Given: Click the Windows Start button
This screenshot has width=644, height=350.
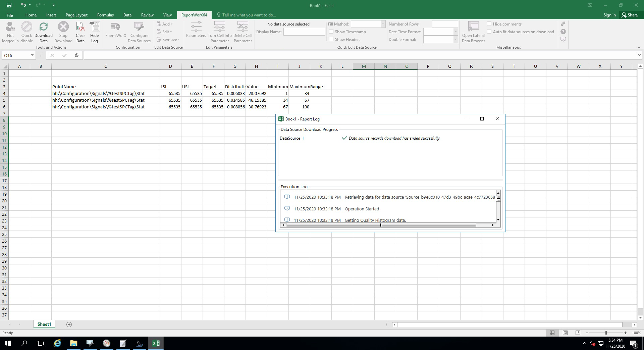Looking at the screenshot, I should tap(8, 343).
